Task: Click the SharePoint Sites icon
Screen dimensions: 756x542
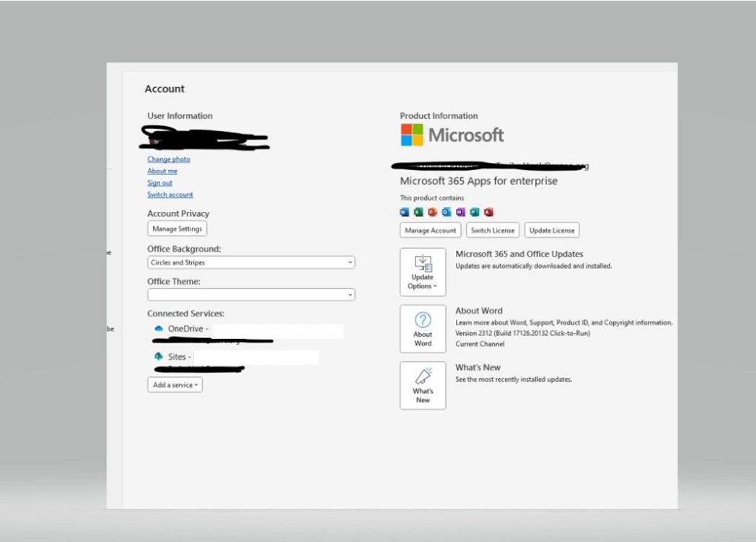Action: coord(158,357)
